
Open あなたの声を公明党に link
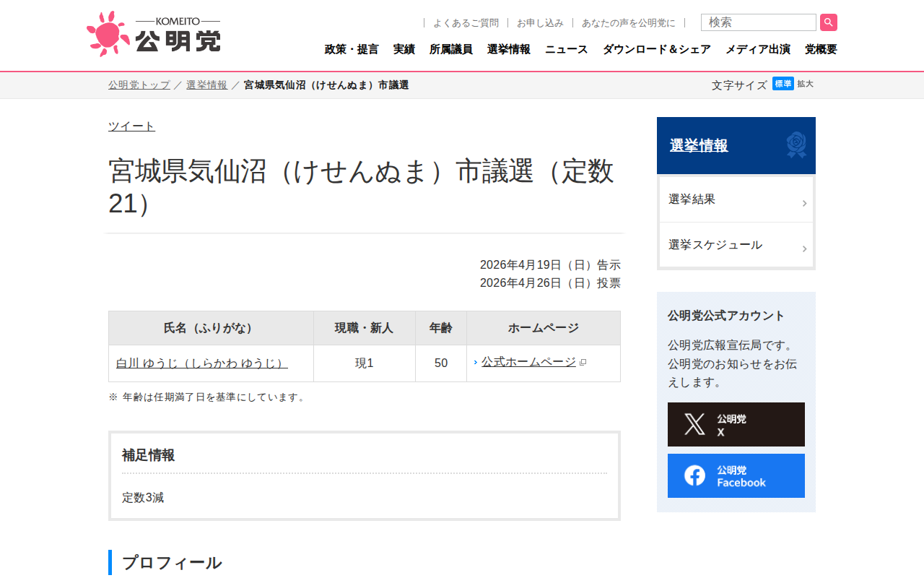coord(629,23)
